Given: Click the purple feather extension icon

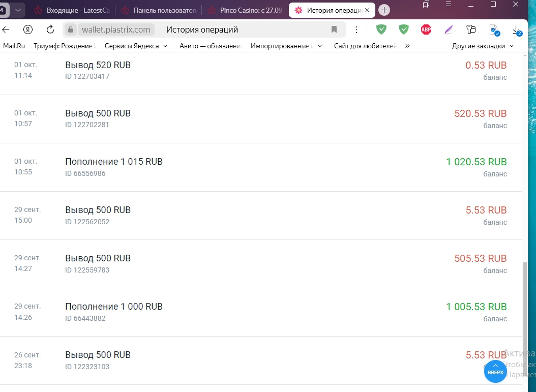Looking at the screenshot, I should coord(449,29).
